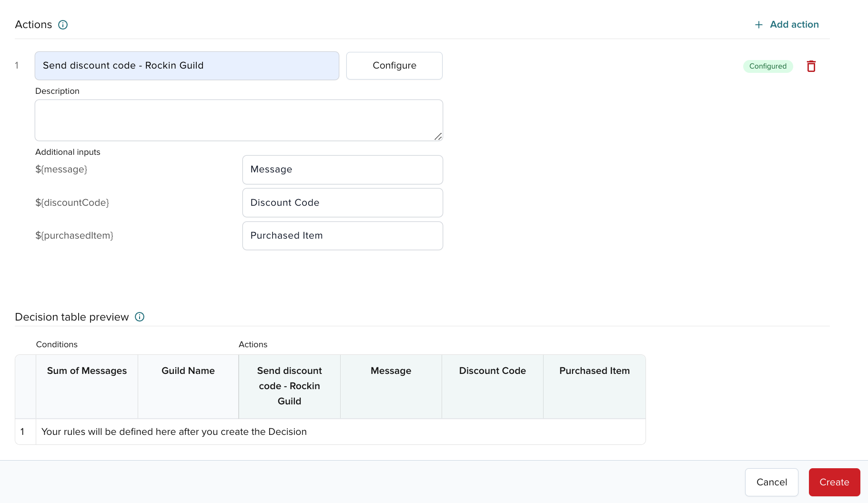Click the action name field
The image size is (868, 503).
tap(187, 66)
